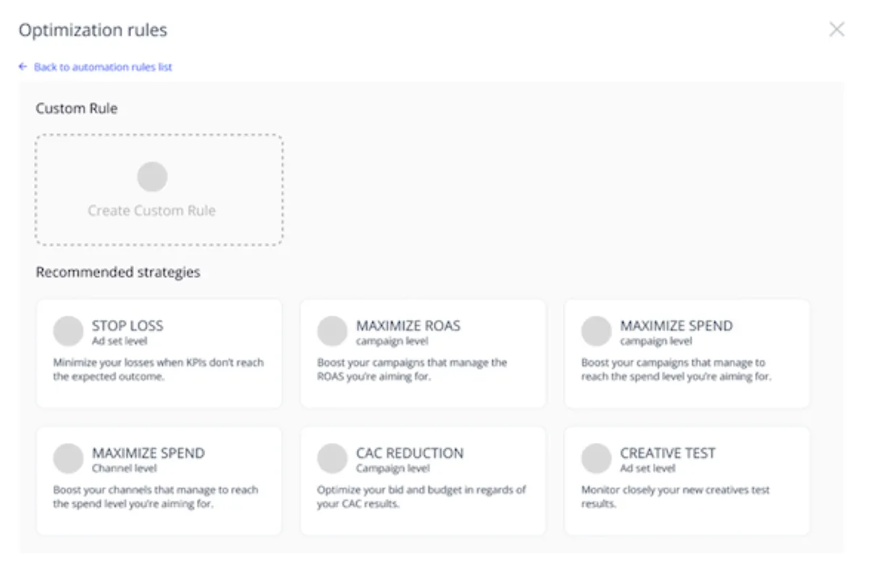This screenshot has width=869, height=588.
Task: Pick the MAXIMIZE ROAS strategy title
Action: [408, 326]
